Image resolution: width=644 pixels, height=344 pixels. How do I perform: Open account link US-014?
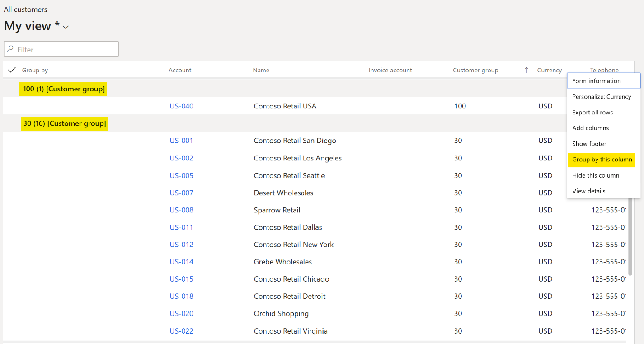pos(182,262)
